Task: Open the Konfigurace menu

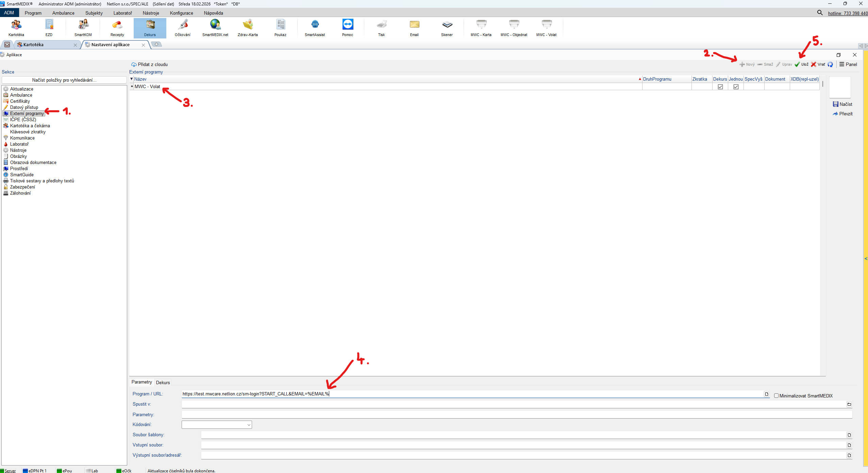Action: [181, 13]
